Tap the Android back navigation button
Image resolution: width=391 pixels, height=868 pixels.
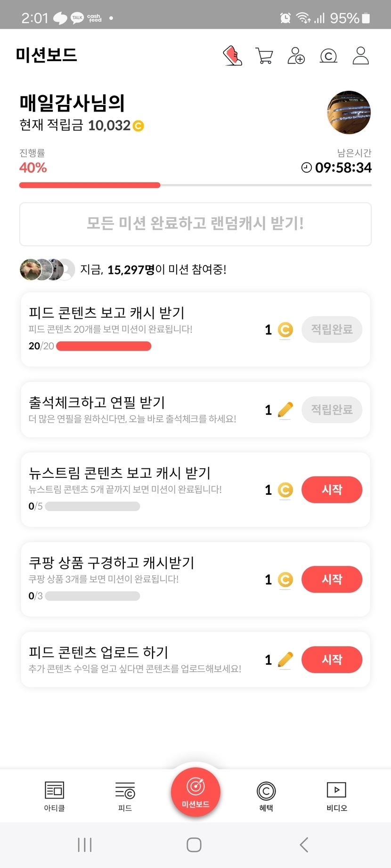tap(304, 844)
